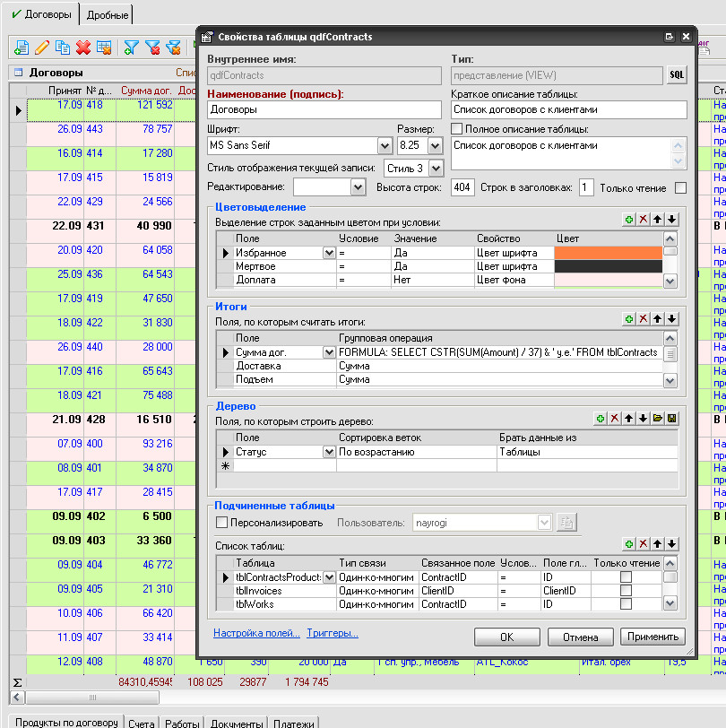726x728 pixels.
Task: Delete selected field in Итоги section
Action: pos(643,318)
